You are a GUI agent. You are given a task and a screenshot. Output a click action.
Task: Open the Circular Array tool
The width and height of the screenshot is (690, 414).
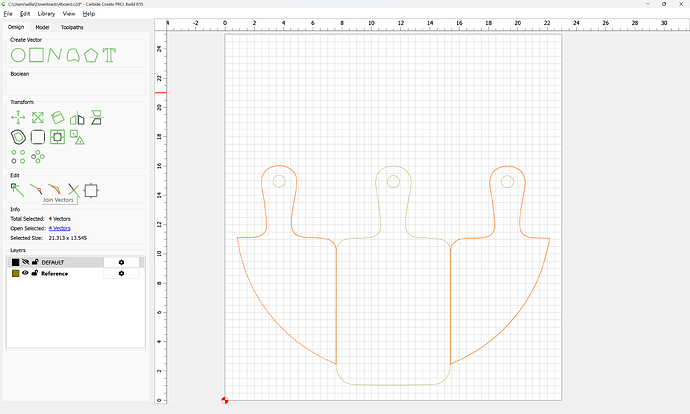coord(38,157)
